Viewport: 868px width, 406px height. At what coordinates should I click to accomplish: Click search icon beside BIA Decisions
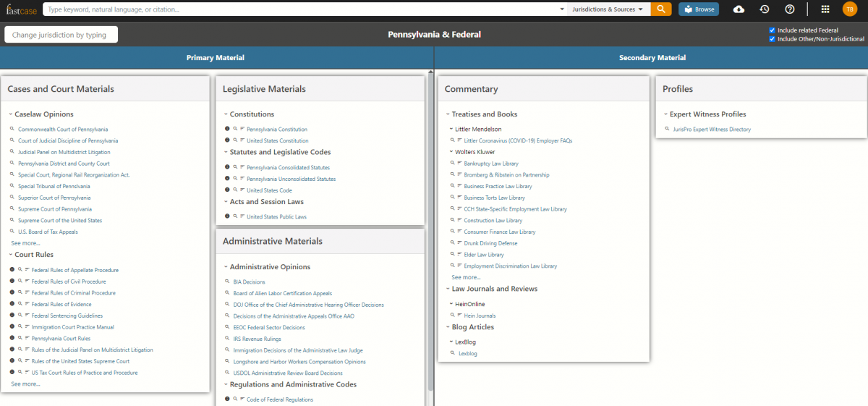228,282
